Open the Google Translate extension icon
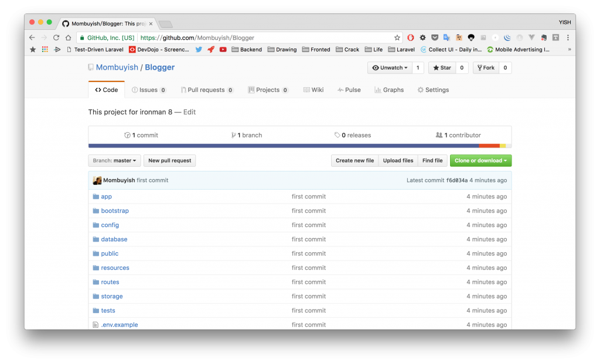Image resolution: width=600 pixels, height=364 pixels. (446, 37)
